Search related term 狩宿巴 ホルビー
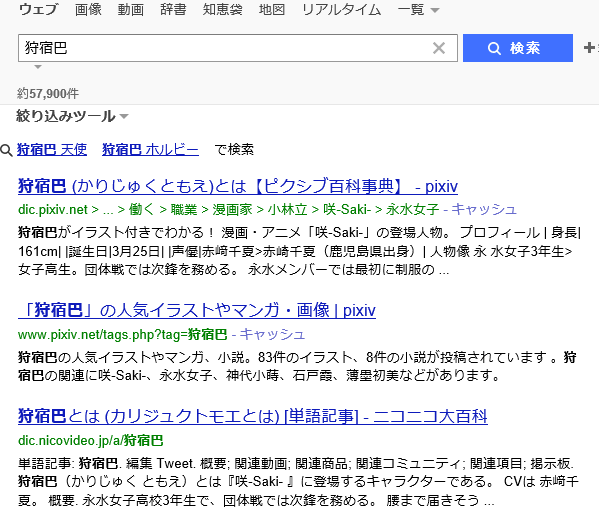The height and width of the screenshot is (513, 599). tap(151, 149)
